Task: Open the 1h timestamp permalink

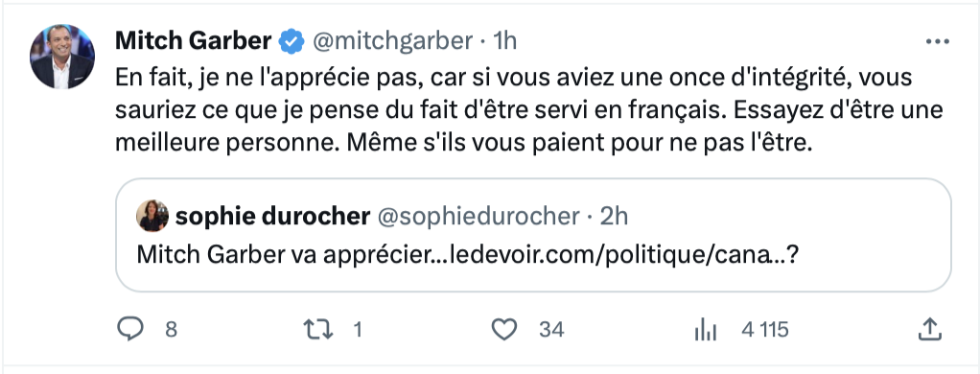Action: (505, 41)
